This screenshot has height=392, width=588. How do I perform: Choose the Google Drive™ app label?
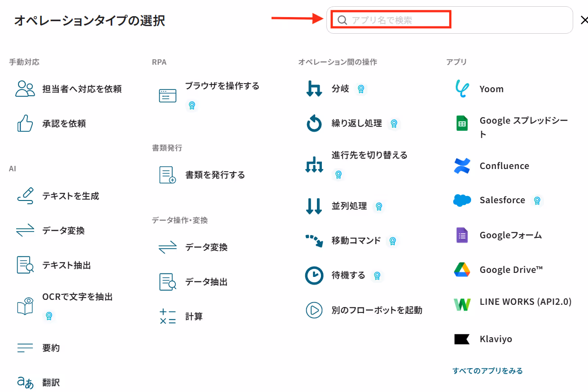tap(511, 270)
